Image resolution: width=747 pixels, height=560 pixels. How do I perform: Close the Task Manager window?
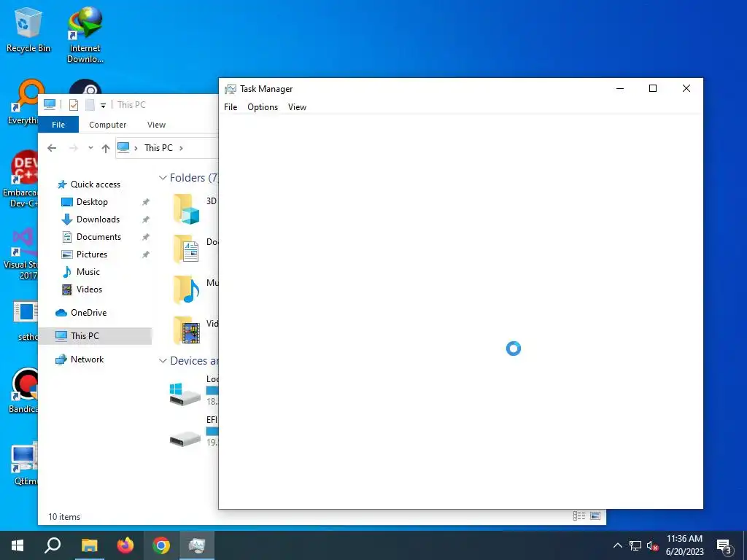coord(686,88)
